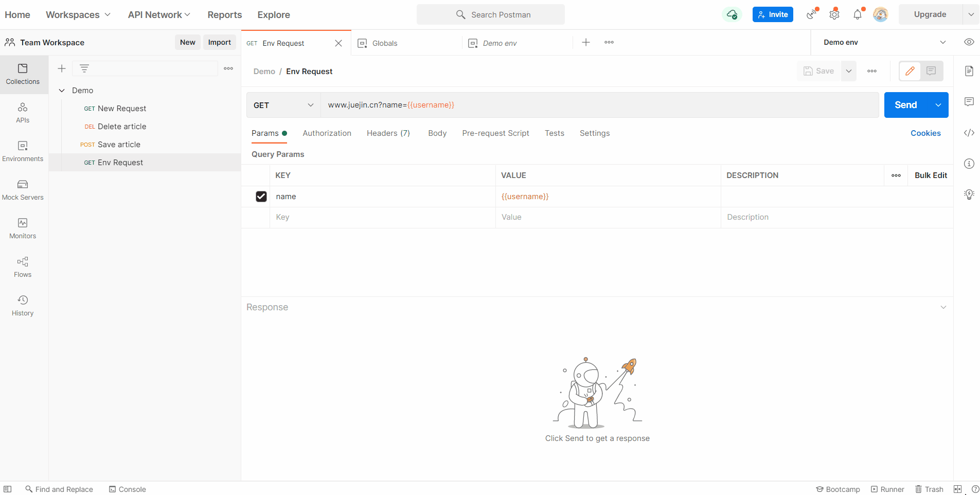Close the Env Request tab
980x495 pixels.
pyautogui.click(x=338, y=43)
